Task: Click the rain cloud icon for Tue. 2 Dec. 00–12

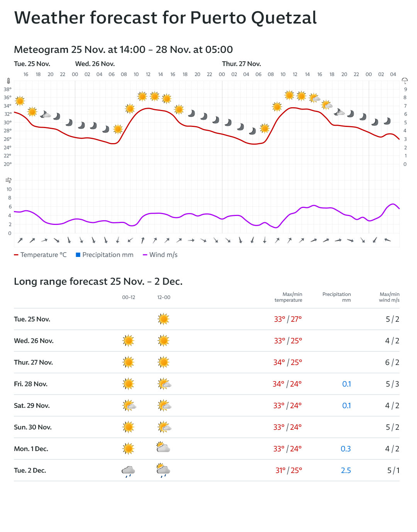Action: pos(128,471)
